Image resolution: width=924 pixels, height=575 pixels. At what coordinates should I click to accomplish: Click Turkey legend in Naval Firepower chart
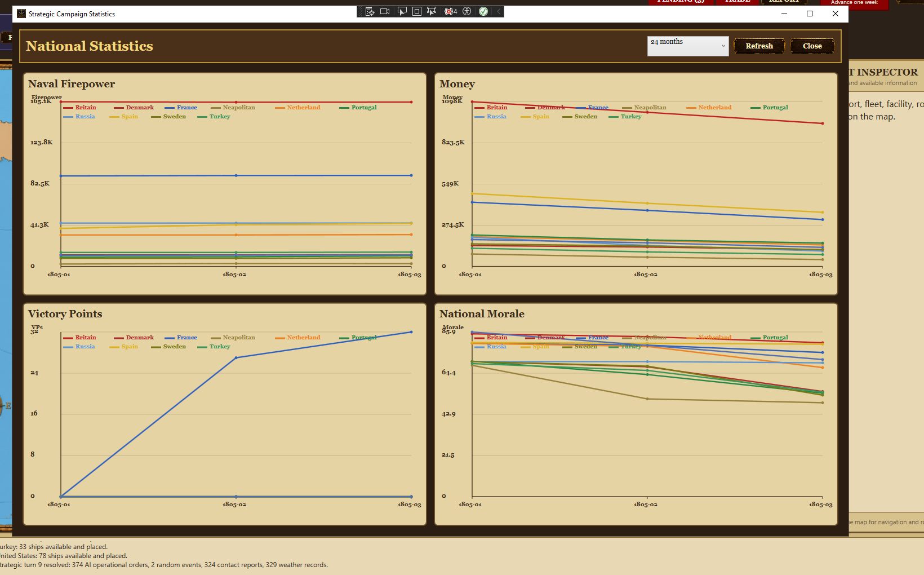pos(214,117)
